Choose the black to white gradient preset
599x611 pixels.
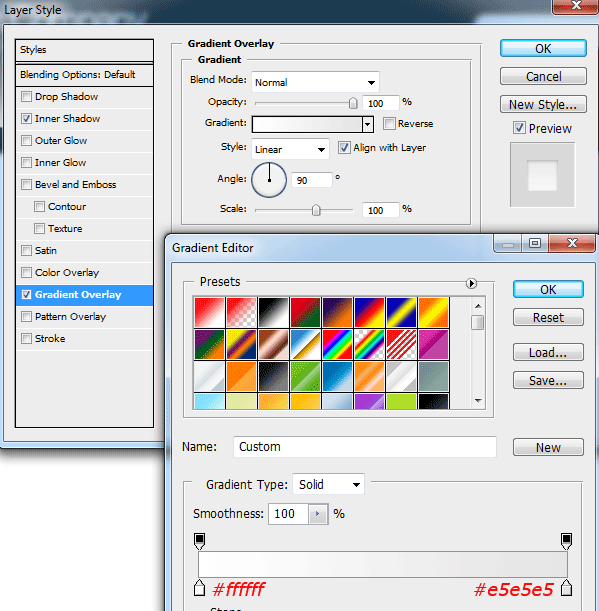click(273, 313)
